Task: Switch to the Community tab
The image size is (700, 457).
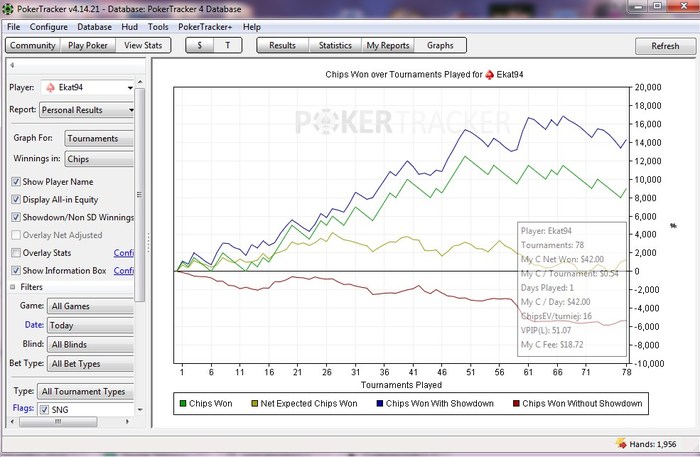Action: [33, 46]
